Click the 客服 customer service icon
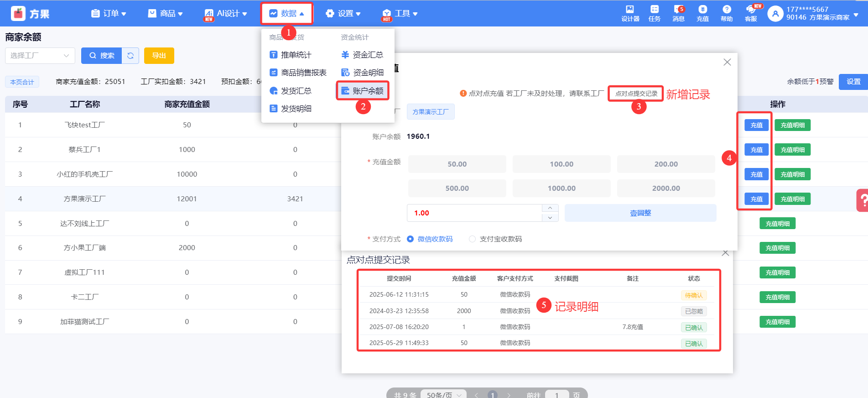The height and width of the screenshot is (398, 868). (x=751, y=13)
